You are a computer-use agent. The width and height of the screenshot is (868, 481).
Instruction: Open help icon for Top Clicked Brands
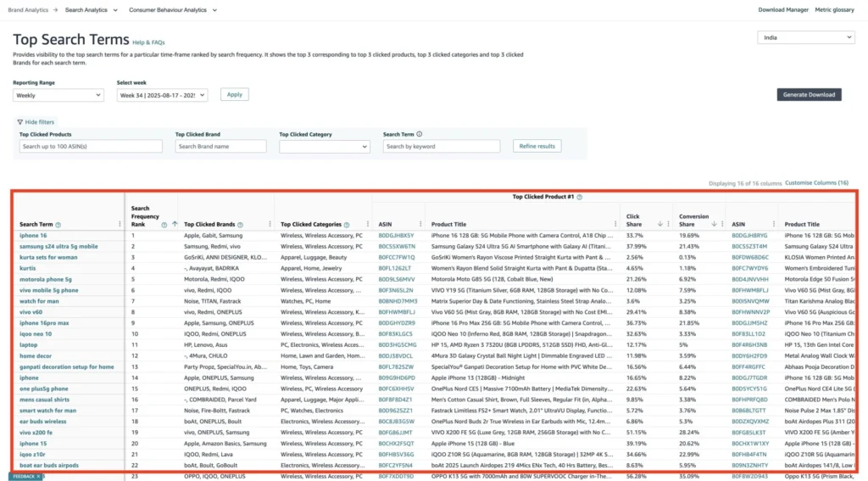240,225
